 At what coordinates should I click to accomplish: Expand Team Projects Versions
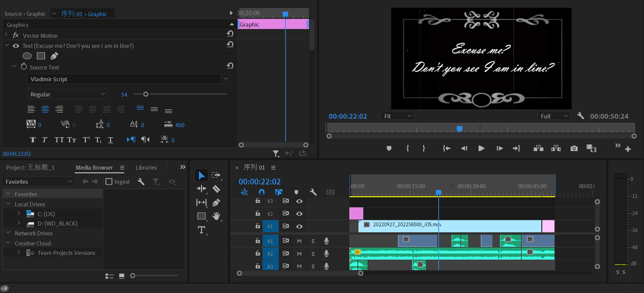pos(19,252)
